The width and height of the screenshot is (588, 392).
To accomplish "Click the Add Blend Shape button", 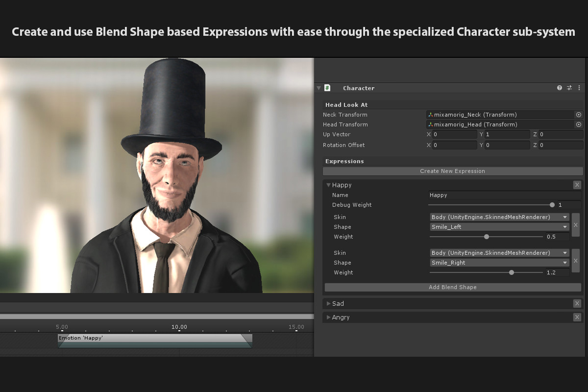I will pos(453,287).
